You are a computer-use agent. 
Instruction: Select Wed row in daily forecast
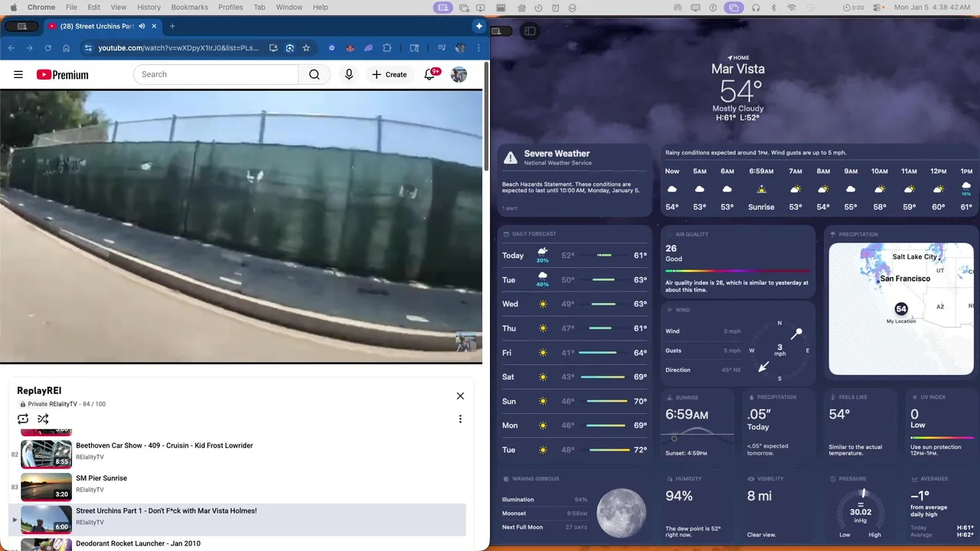pyautogui.click(x=575, y=304)
